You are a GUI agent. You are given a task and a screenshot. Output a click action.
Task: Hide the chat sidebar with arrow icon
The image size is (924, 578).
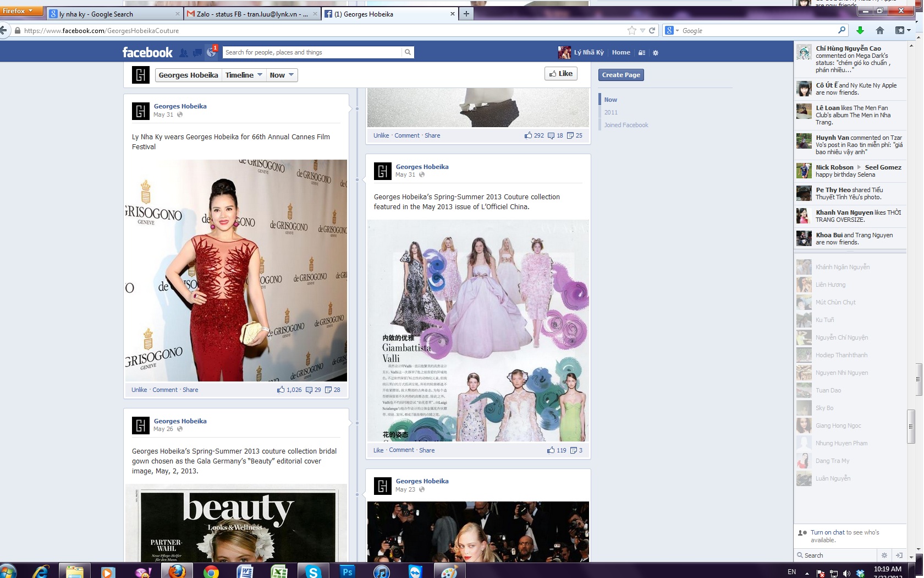pos(899,555)
